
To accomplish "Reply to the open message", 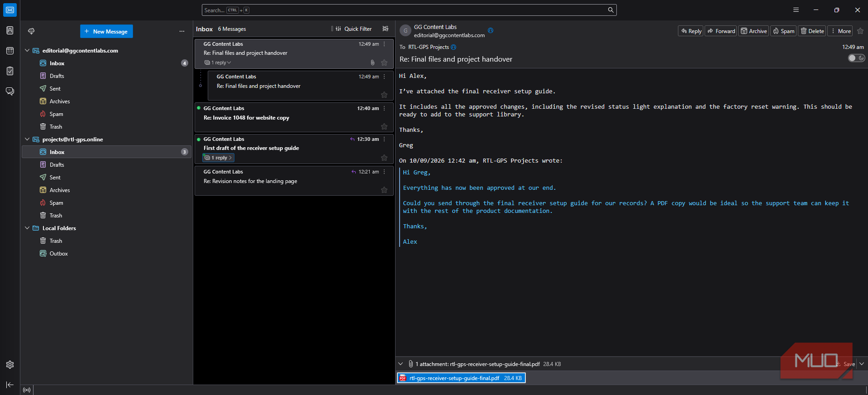I will point(691,31).
